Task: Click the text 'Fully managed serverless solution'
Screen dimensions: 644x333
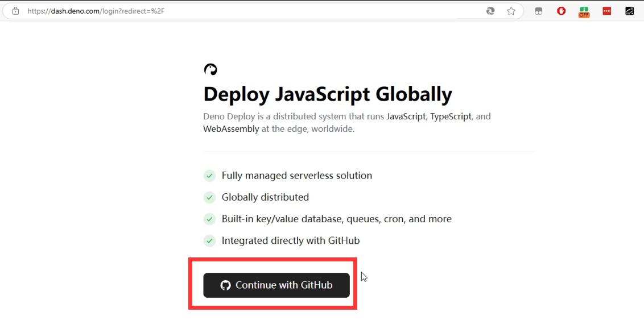Action: coord(296,176)
